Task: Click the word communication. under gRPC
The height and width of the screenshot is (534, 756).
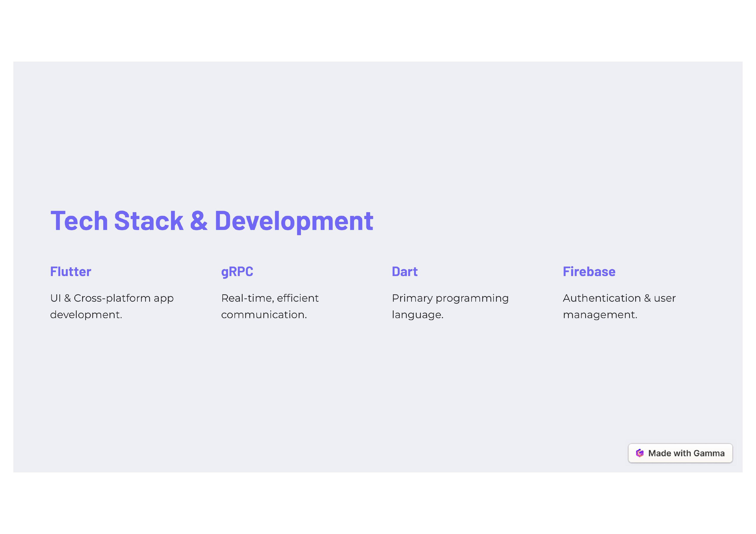Action: point(264,315)
